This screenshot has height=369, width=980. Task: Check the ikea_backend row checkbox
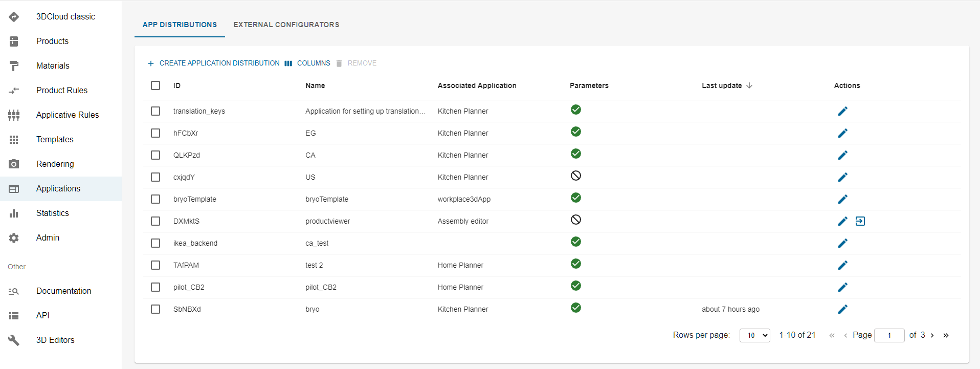pos(155,243)
